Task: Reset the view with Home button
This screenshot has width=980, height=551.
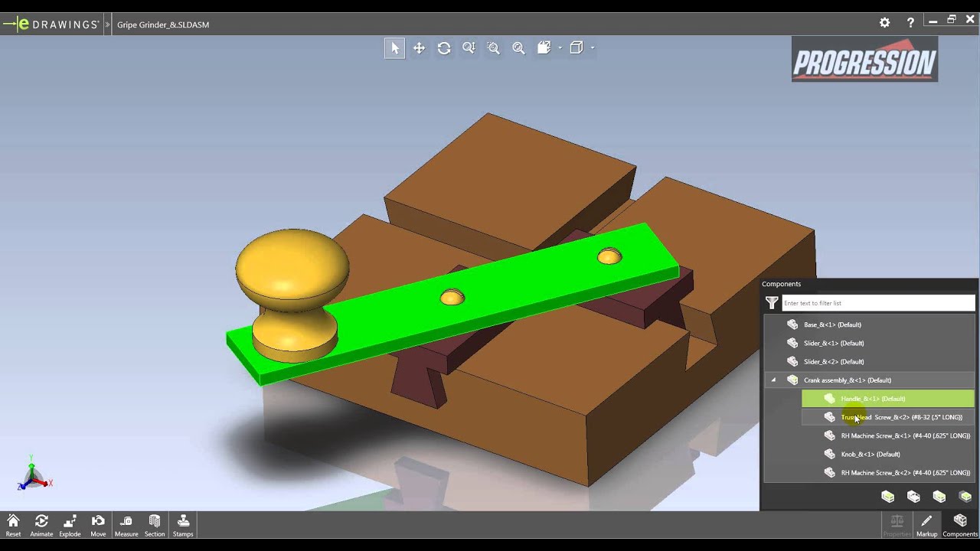Action: [13, 525]
